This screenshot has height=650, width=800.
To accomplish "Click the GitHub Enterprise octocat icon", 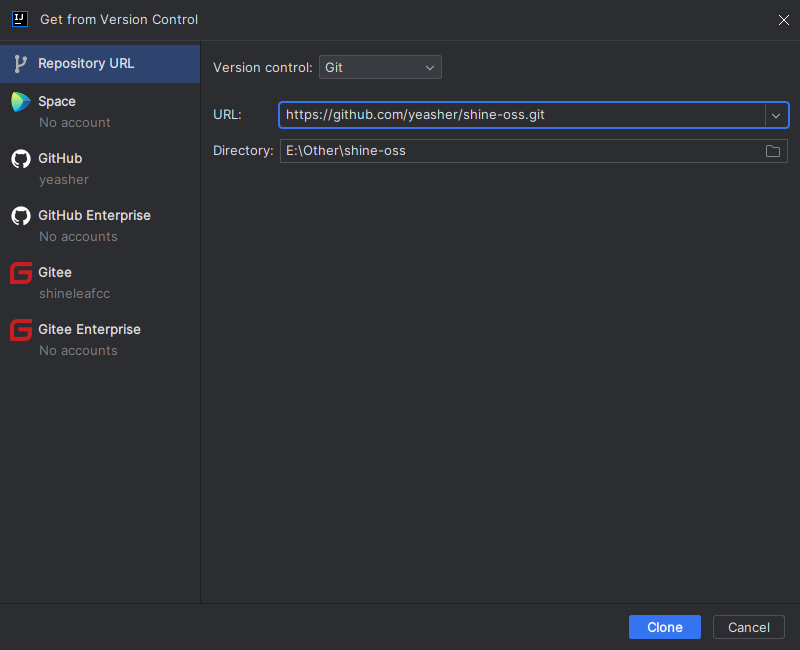I will (21, 216).
